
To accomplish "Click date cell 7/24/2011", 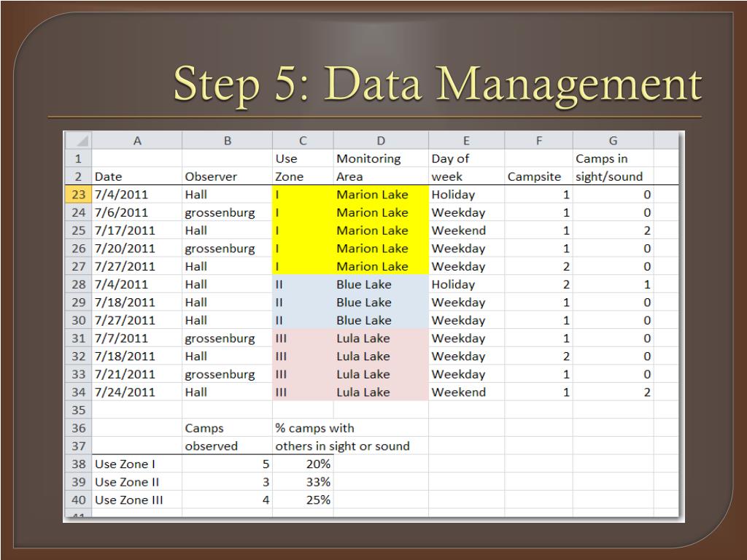I will (137, 392).
